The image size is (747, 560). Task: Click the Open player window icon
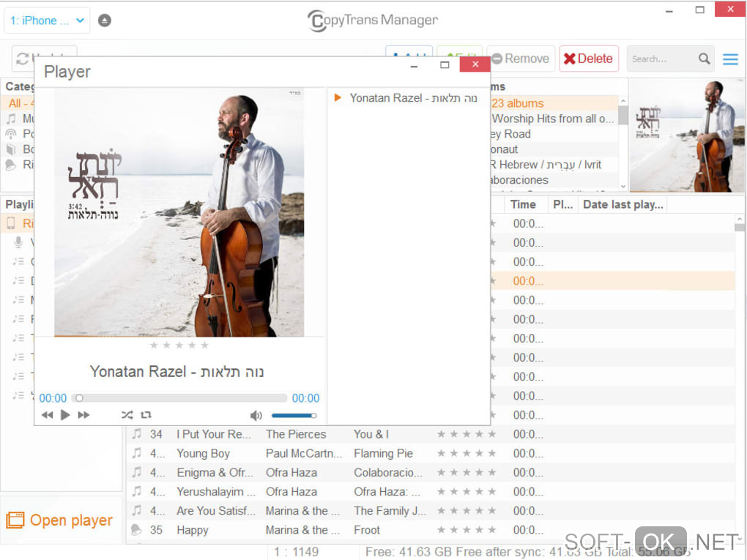[x=15, y=520]
